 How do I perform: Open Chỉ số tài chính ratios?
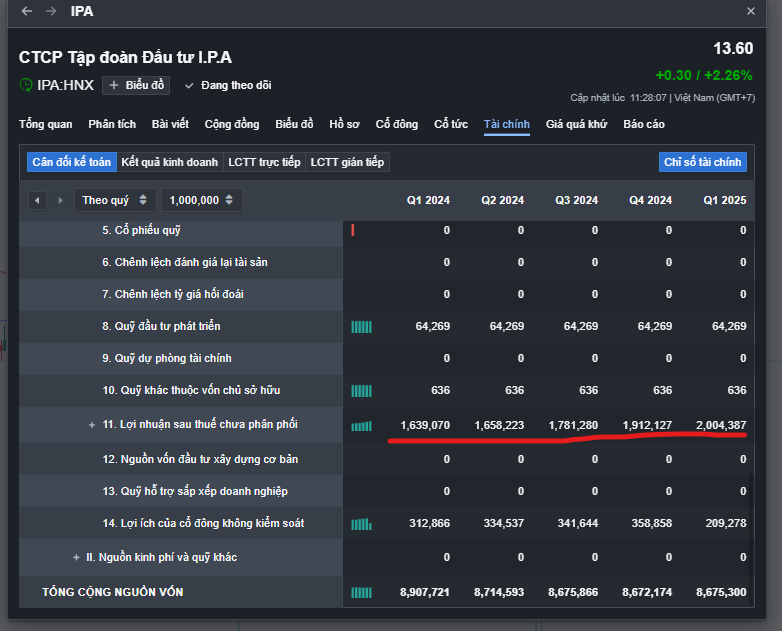click(703, 162)
